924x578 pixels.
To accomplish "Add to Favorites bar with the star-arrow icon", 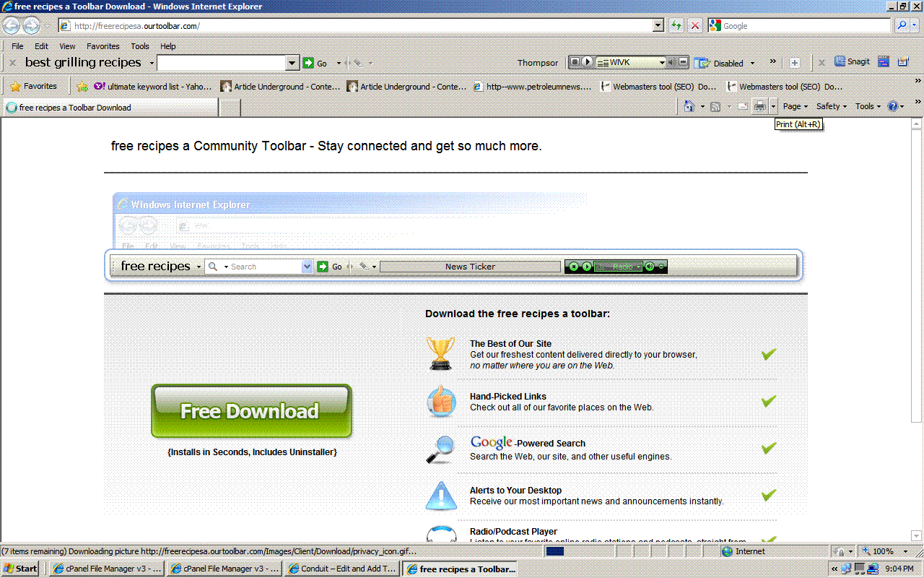I will click(x=82, y=86).
